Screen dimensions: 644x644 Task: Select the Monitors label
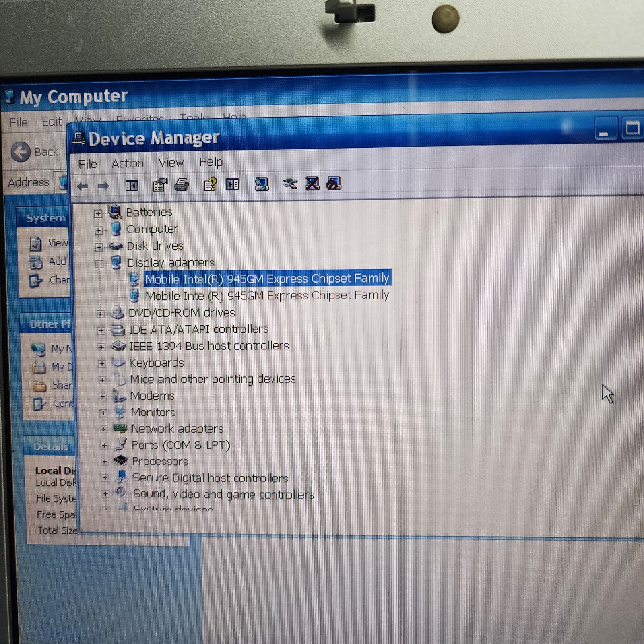pos(153,413)
